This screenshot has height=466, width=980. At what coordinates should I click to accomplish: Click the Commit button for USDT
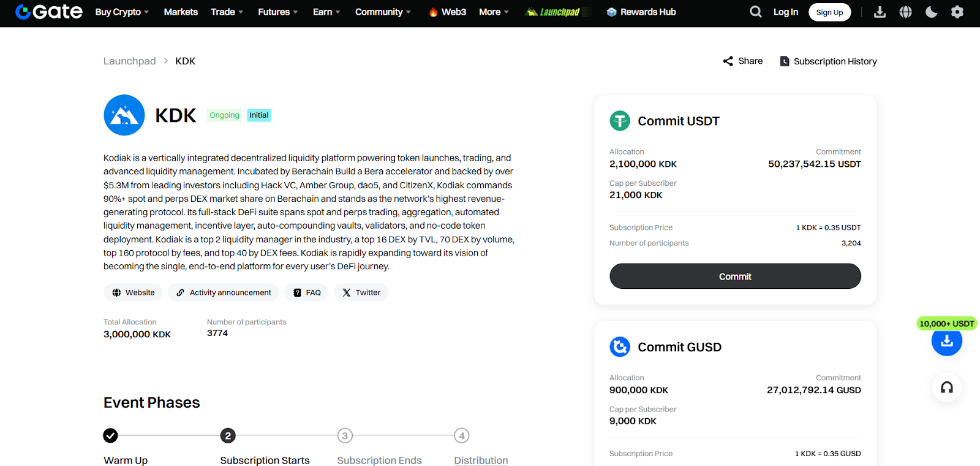click(x=735, y=276)
